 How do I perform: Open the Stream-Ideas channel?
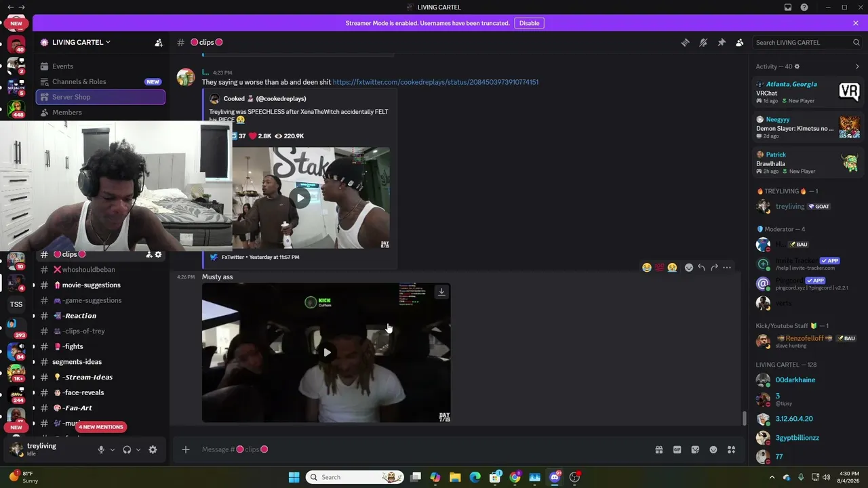tap(100, 378)
